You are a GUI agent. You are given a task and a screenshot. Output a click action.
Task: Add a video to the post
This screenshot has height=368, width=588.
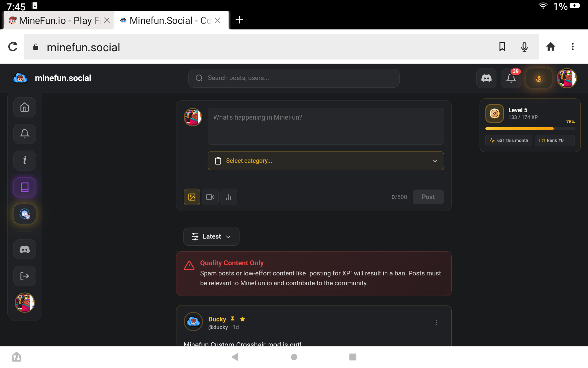click(210, 197)
